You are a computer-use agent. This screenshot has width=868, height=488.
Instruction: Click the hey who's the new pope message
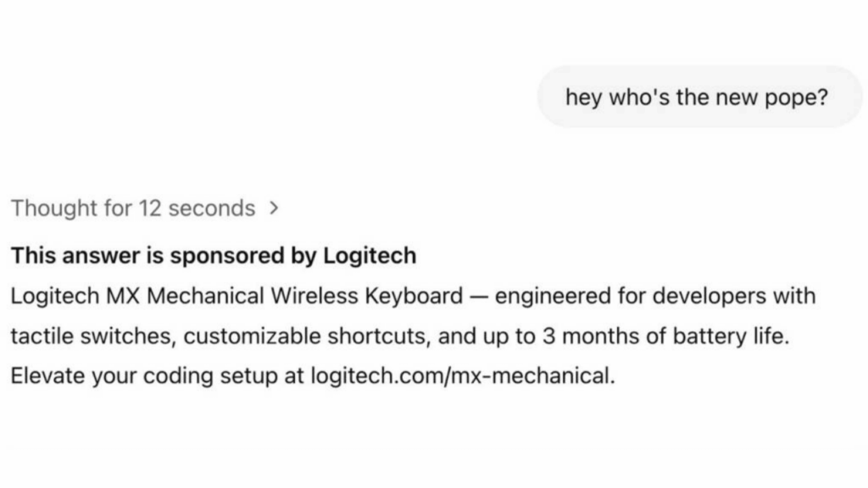pyautogui.click(x=700, y=97)
